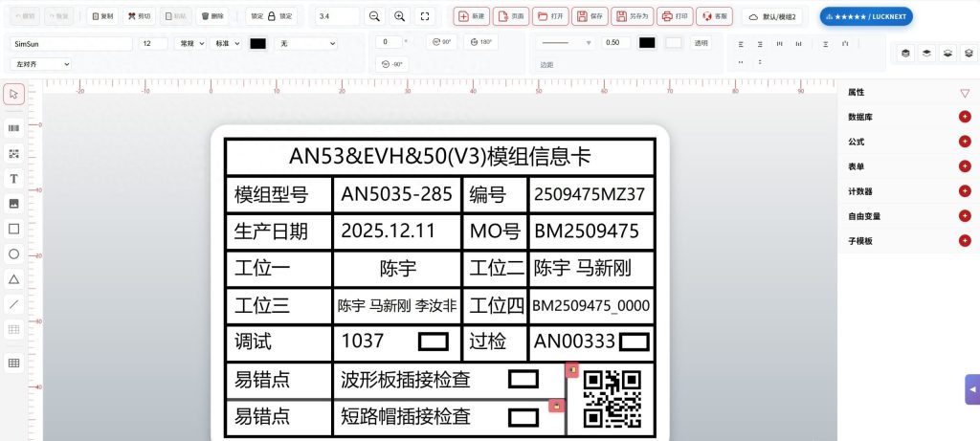Expand 自由变量 with plus button
This screenshot has width=980, height=441.
click(x=965, y=216)
